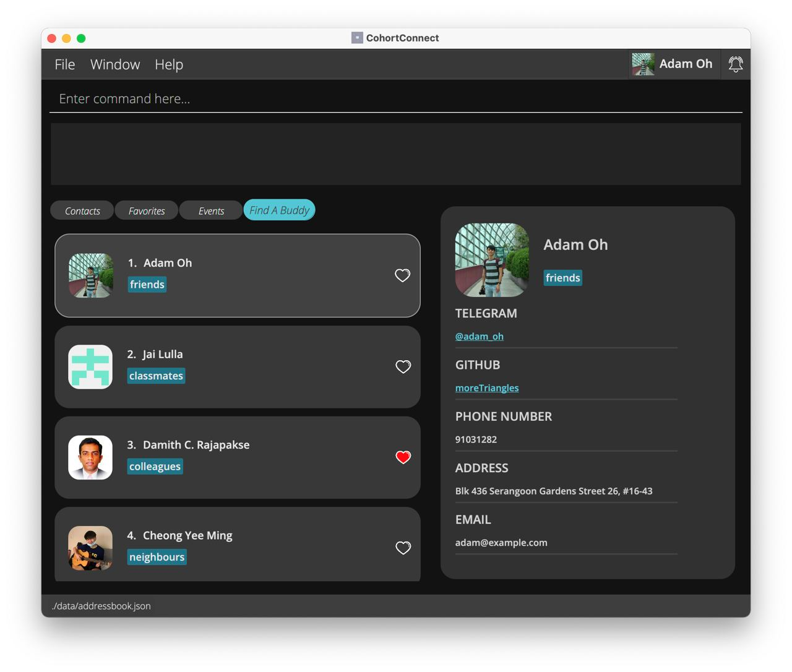The image size is (792, 672).
Task: Select the 3. Damith C. Rajapakse name
Action: 189,445
